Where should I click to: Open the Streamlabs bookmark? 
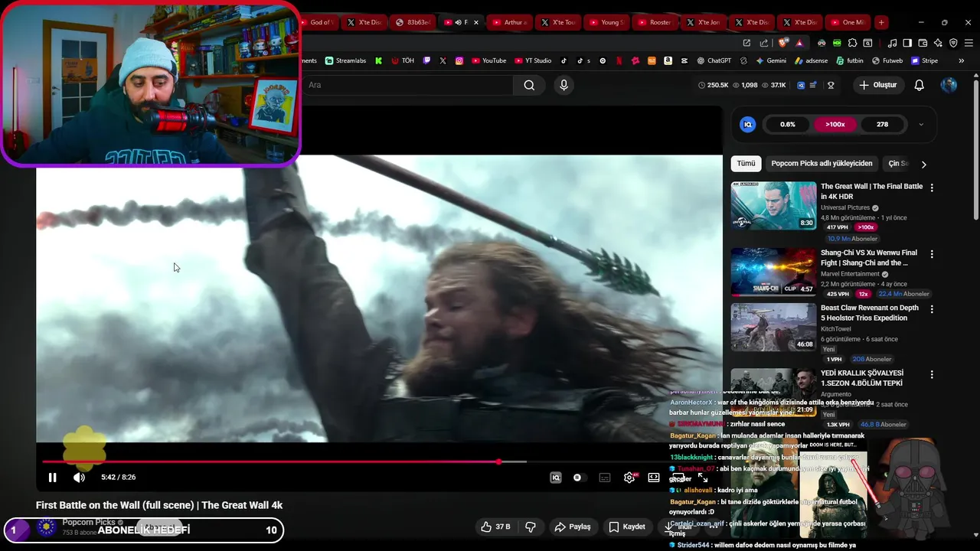coord(345,60)
